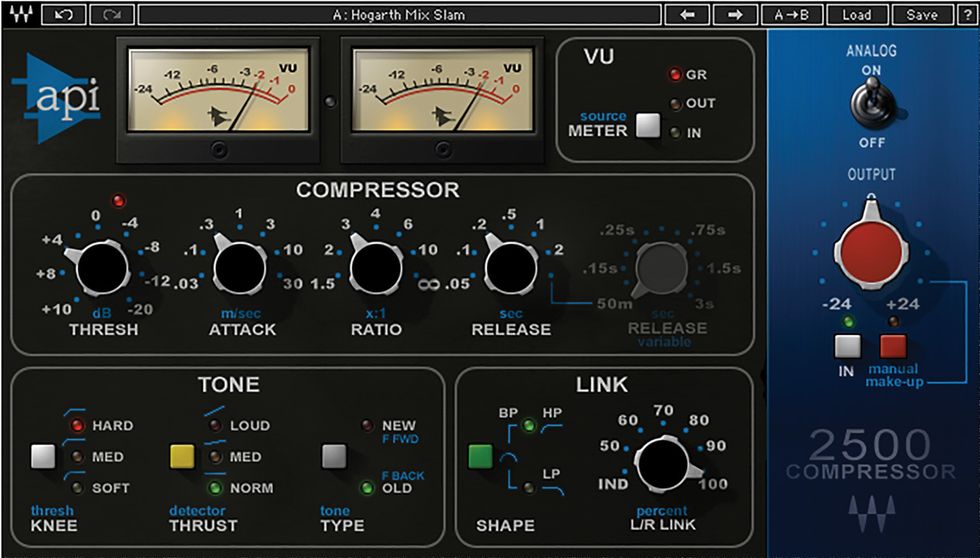Open the Load preset menu

point(856,15)
